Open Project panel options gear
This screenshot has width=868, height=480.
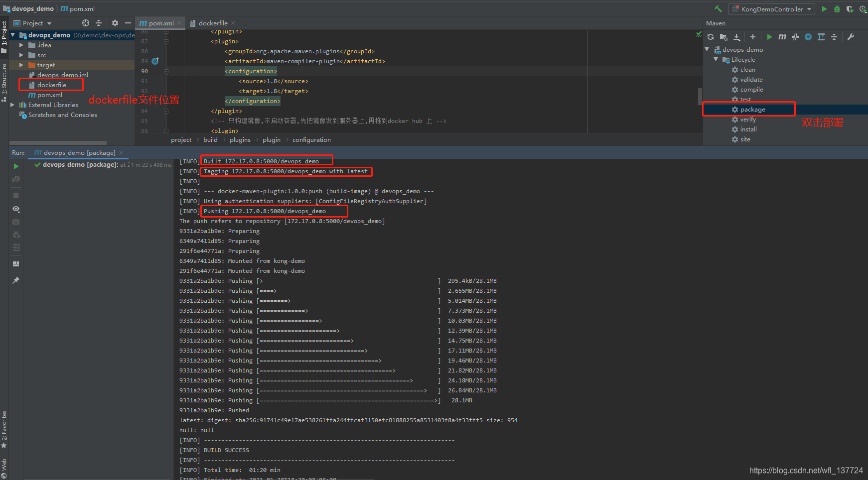115,23
